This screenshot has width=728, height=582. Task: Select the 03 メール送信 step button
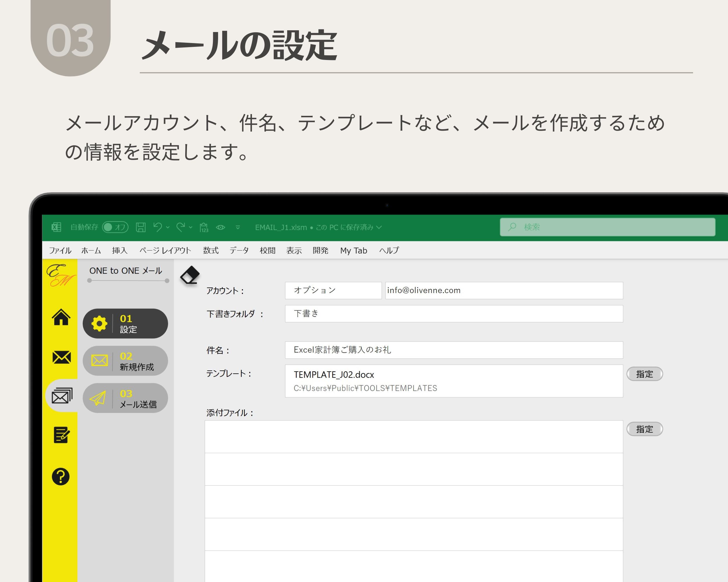click(x=125, y=398)
